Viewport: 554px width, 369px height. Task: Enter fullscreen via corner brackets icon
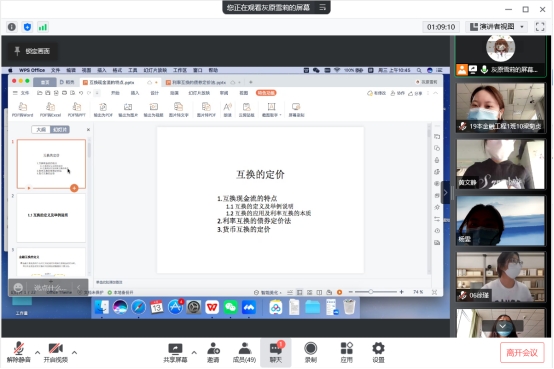(x=540, y=27)
